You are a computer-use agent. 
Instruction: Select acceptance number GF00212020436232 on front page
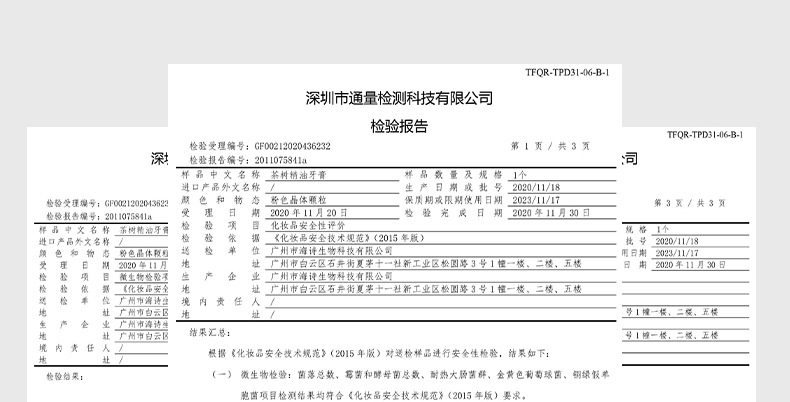coord(292,147)
